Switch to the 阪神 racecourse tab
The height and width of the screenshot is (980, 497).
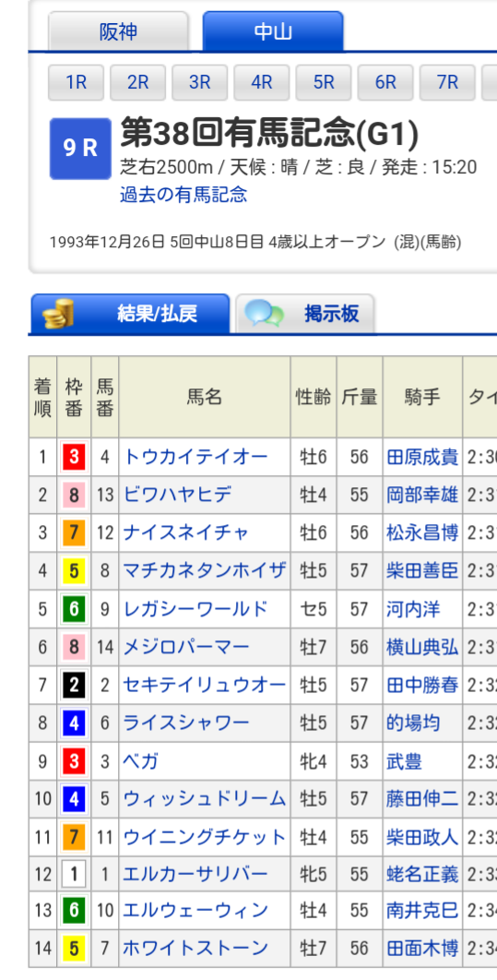[x=118, y=31]
